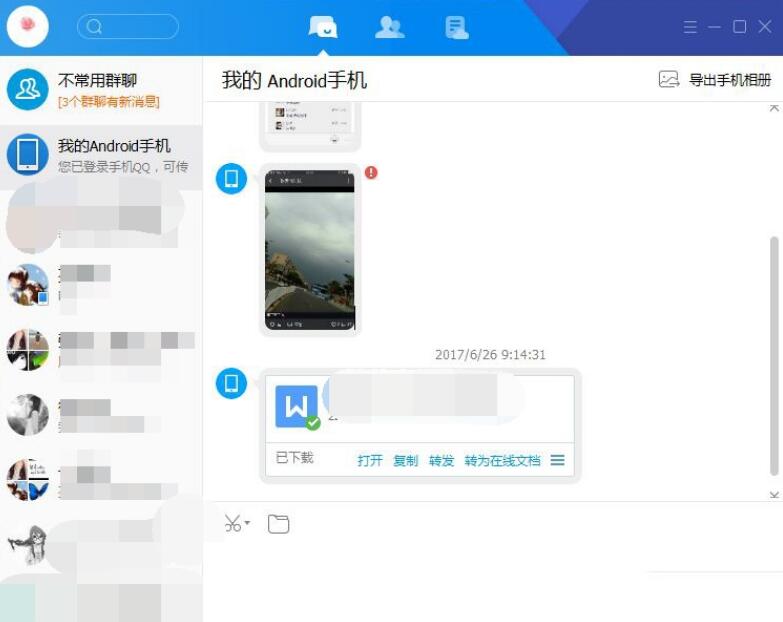Click the scroll up arrow in chat
The height and width of the screenshot is (622, 783).
click(x=774, y=108)
